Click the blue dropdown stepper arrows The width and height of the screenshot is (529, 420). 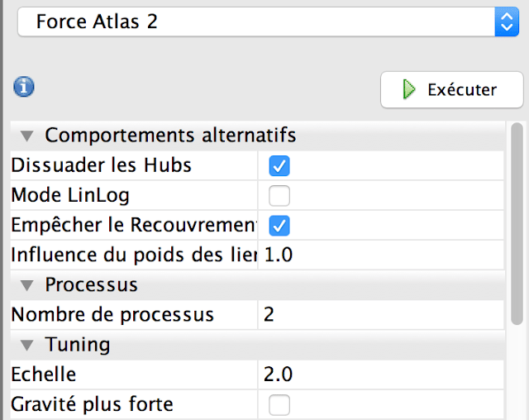(x=507, y=21)
